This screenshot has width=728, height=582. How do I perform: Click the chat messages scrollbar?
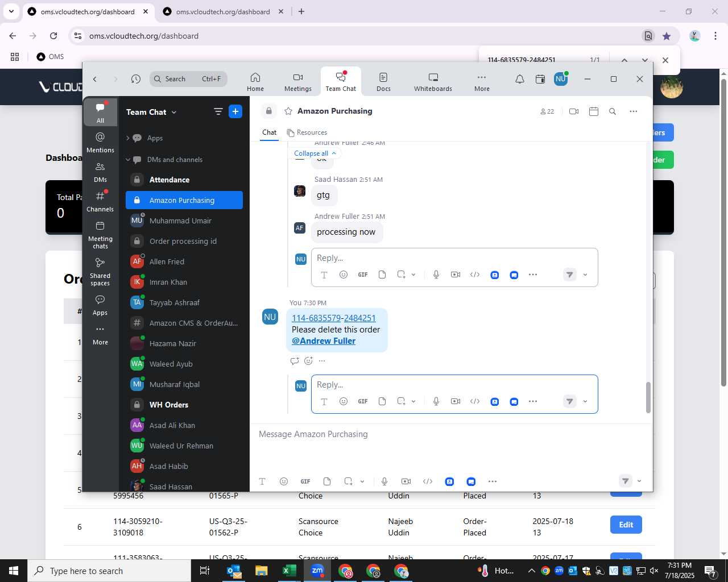pyautogui.click(x=648, y=397)
